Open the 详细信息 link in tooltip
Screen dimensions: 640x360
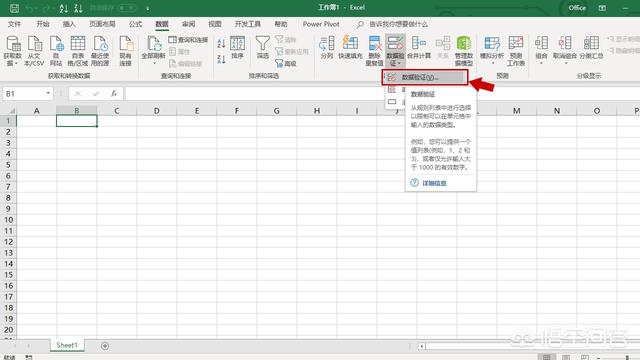pos(434,183)
